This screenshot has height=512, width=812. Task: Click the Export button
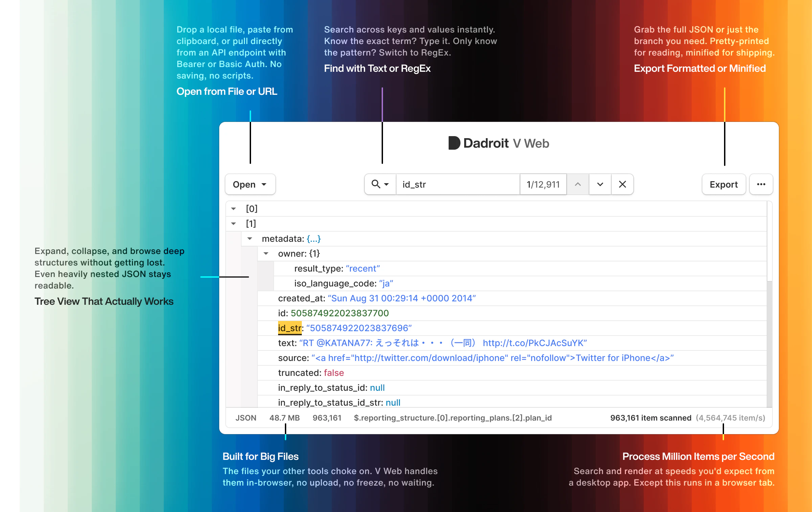click(x=723, y=184)
